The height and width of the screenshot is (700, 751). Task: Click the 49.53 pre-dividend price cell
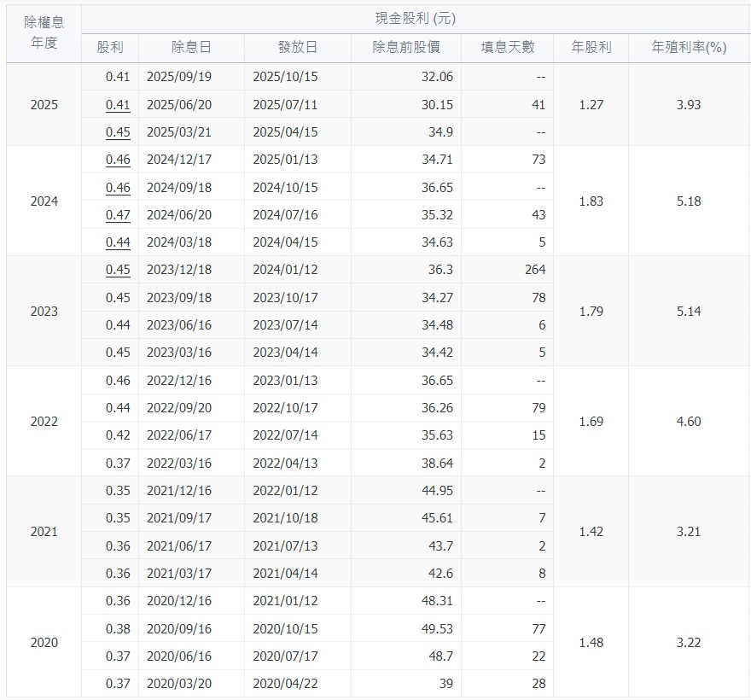coord(435,628)
